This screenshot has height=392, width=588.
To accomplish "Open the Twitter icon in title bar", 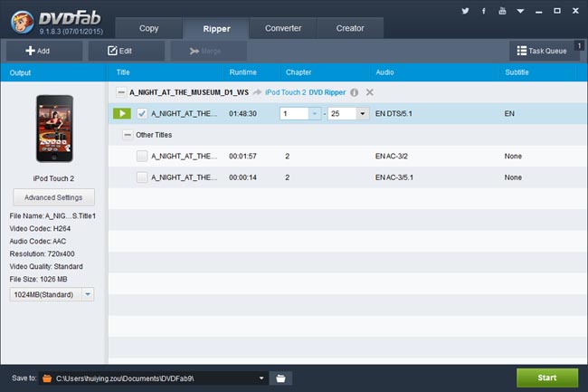I will pos(465,11).
